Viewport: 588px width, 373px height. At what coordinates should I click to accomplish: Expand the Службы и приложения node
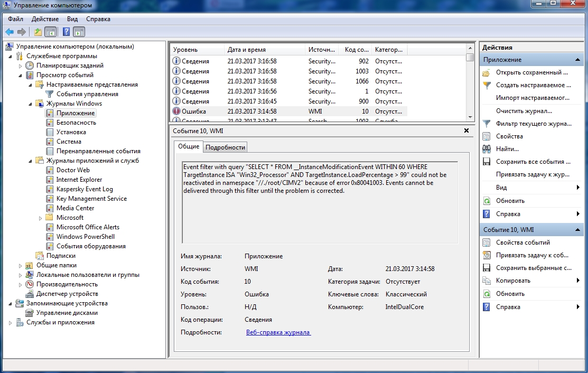coord(10,322)
